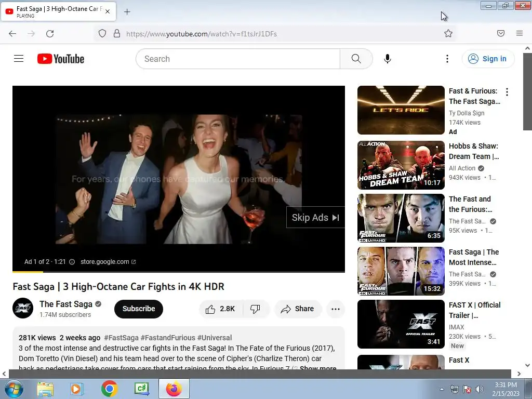
Task: Open a new tab with the plus button
Action: click(127, 12)
